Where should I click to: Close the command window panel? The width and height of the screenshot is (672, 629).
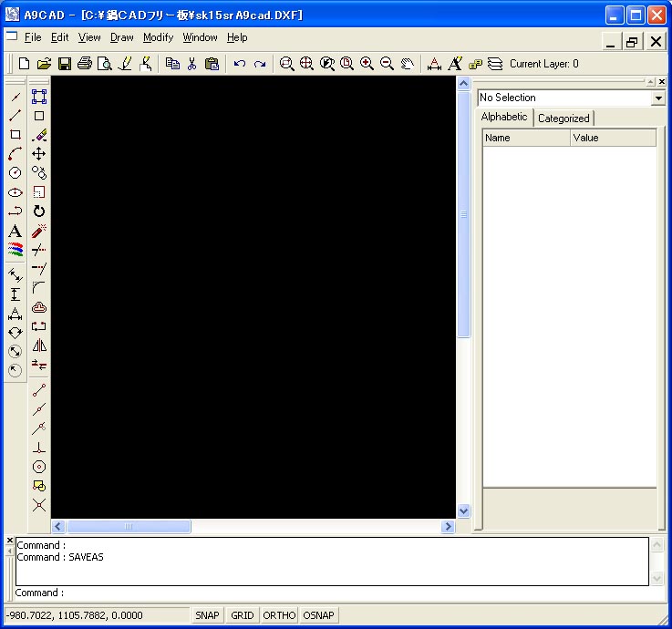[10, 541]
